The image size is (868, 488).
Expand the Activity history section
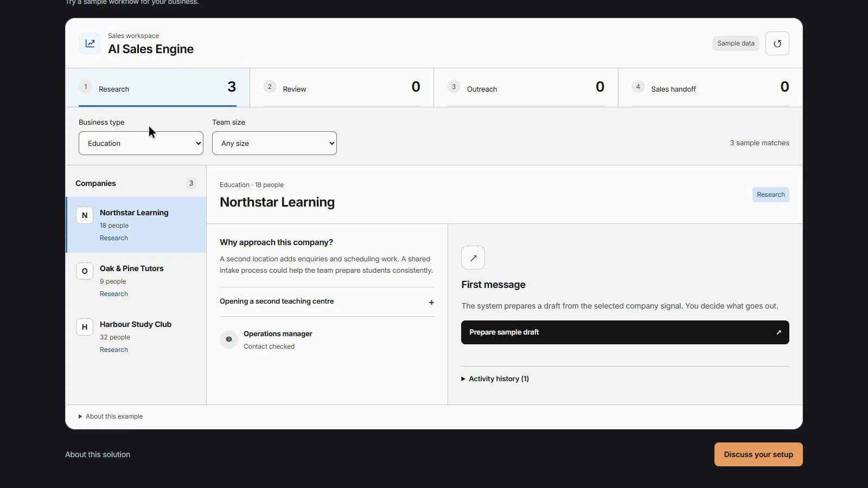(x=495, y=379)
